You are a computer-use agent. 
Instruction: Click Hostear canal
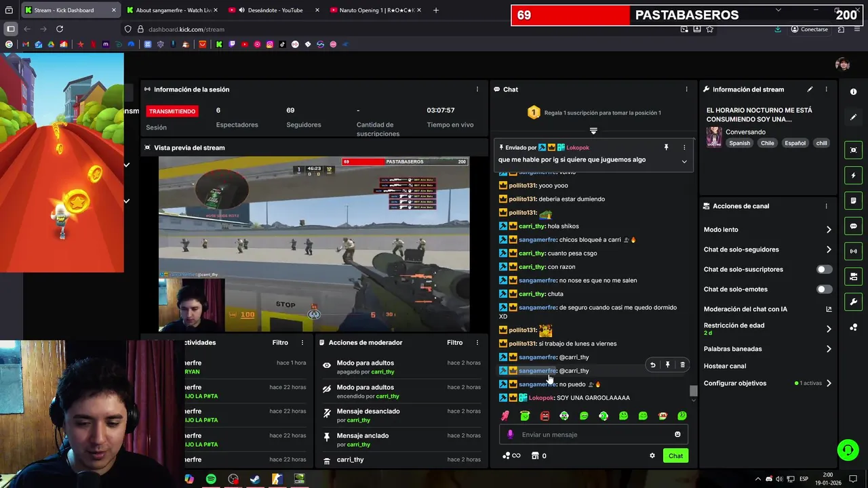tap(724, 366)
